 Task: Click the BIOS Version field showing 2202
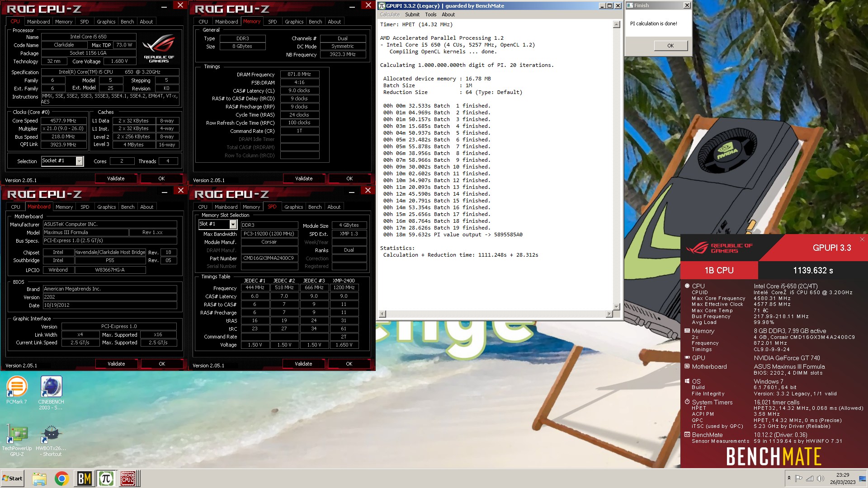[x=110, y=297]
